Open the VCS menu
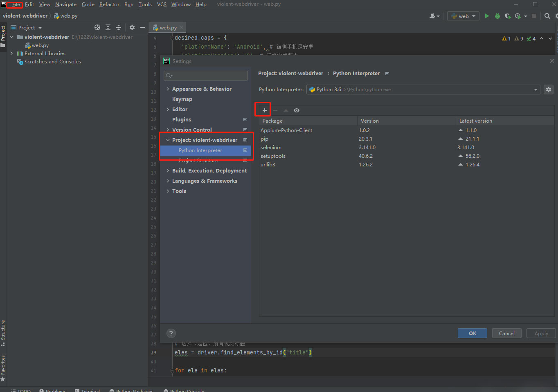558x392 pixels. click(162, 4)
